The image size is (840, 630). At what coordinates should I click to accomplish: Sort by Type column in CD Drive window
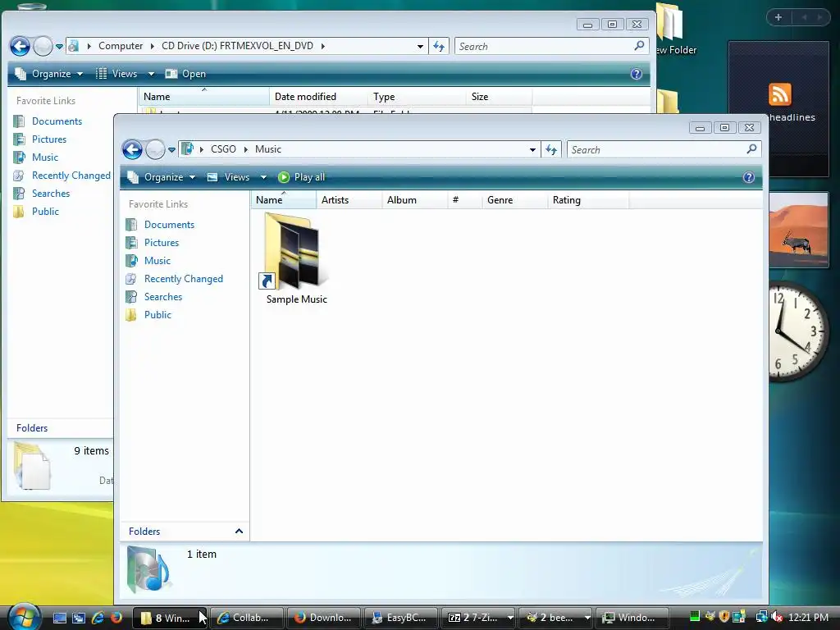[x=416, y=97]
